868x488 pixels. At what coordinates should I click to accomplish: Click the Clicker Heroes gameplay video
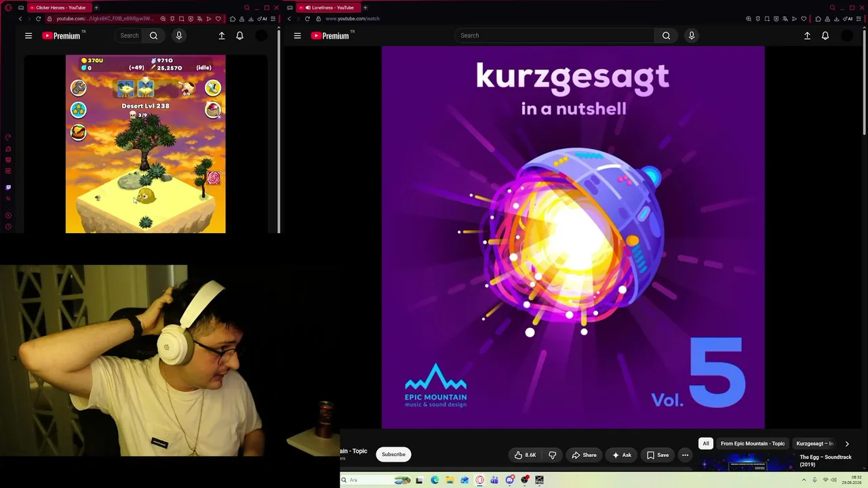point(145,144)
